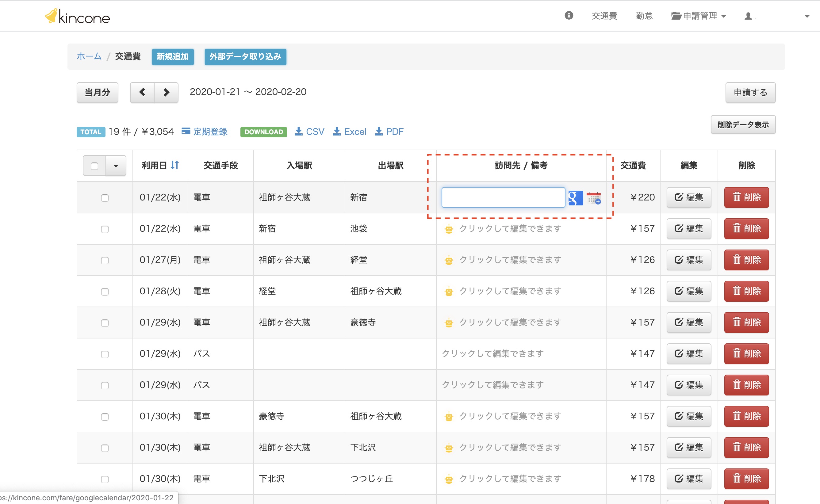Delete the 祖師ヶ谷大蔵 to 豪徳寺 ¥157 entry
This screenshot has width=820, height=504.
click(746, 323)
